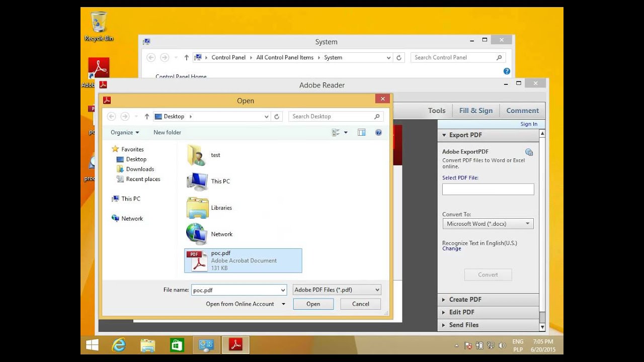Launch Internet Explorer from the taskbar
Image resolution: width=644 pixels, height=362 pixels.
pyautogui.click(x=119, y=344)
